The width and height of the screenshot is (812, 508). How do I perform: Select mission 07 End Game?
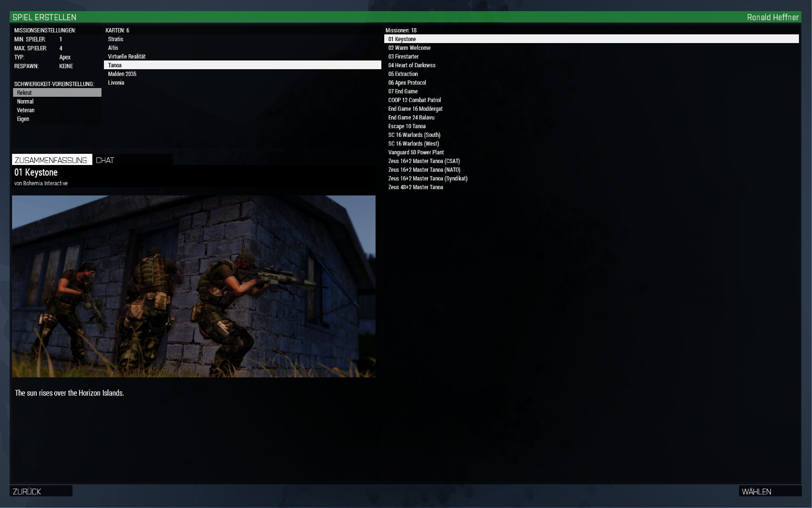click(x=591, y=91)
